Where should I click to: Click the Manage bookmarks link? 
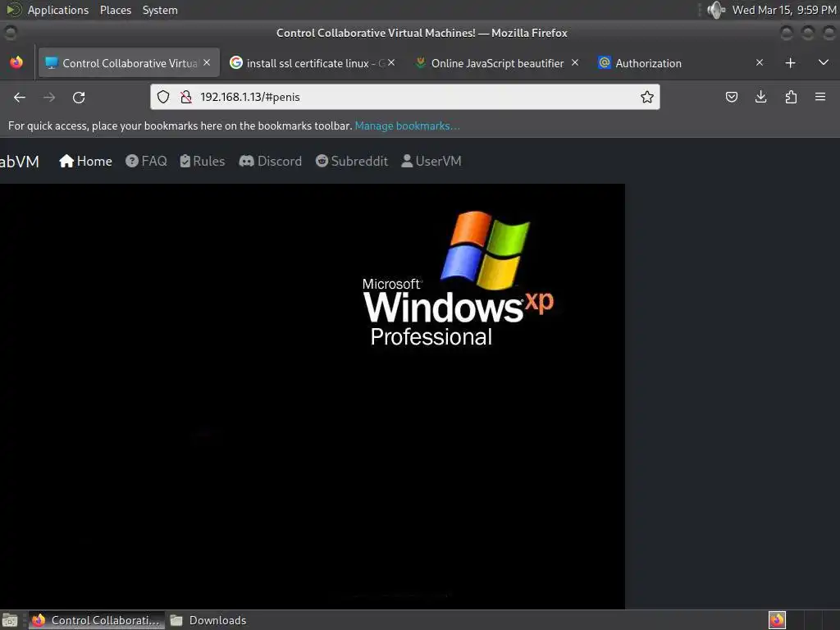point(407,126)
